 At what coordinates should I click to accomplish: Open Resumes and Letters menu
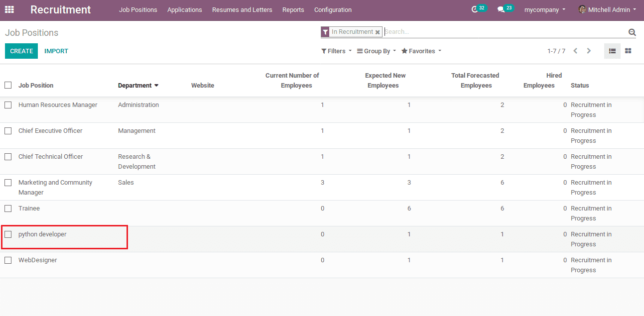click(x=242, y=10)
